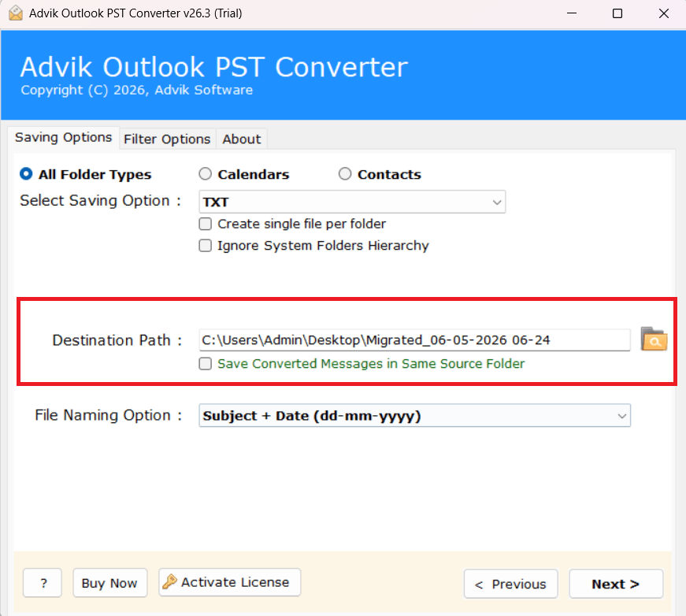This screenshot has width=686, height=616.
Task: Tick Ignore System Folders Hierarchy checkbox
Action: [x=206, y=246]
